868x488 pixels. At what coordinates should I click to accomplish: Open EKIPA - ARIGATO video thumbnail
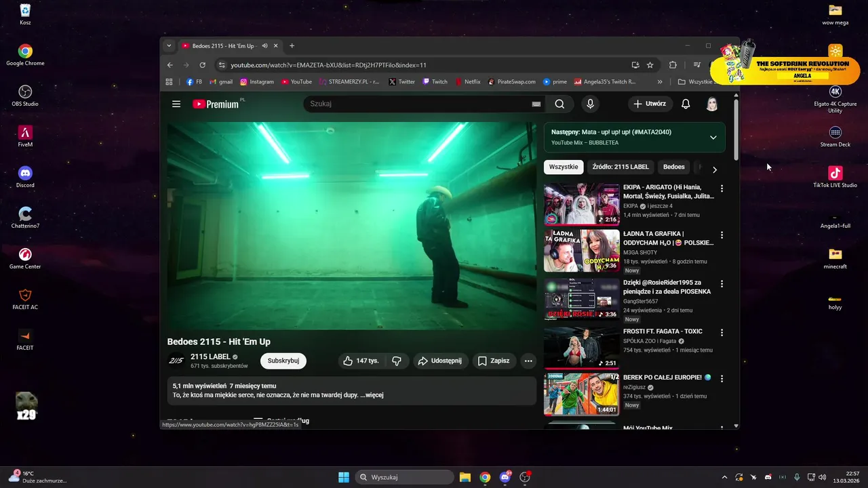click(581, 204)
